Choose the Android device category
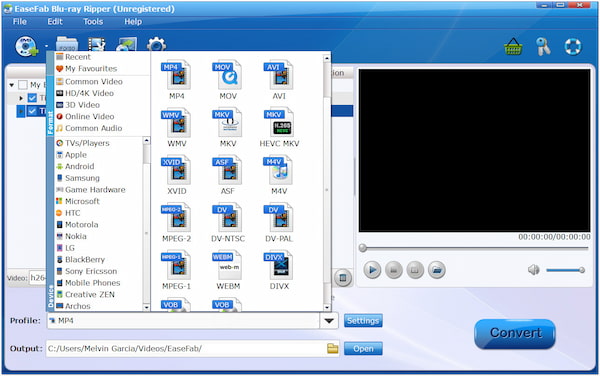Screen dimensions: 600x376 (x=75, y=166)
